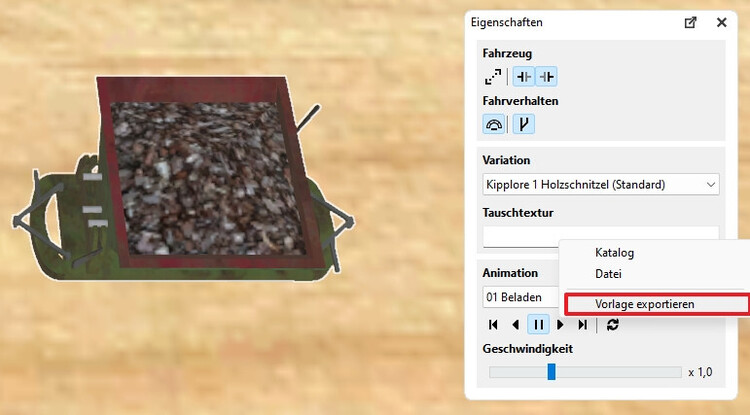Viewport: 750px width, 415px height.
Task: Choose Katalog from the context menu
Action: [x=614, y=252]
